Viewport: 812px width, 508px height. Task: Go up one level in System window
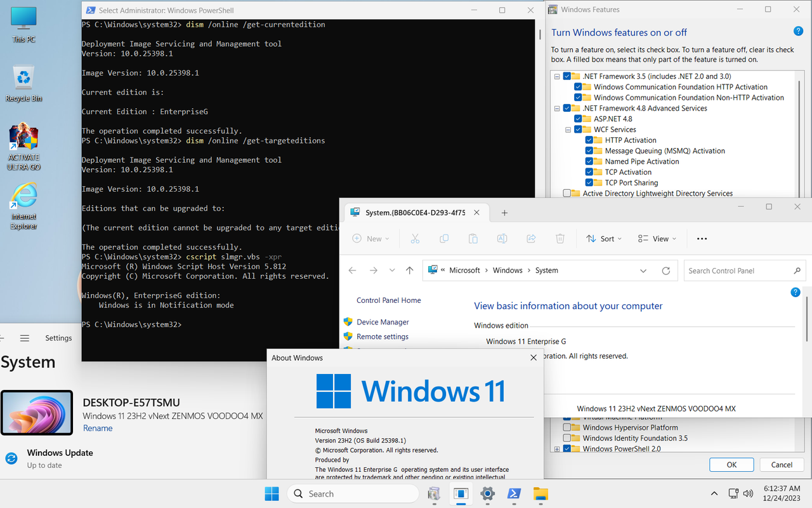tap(410, 271)
